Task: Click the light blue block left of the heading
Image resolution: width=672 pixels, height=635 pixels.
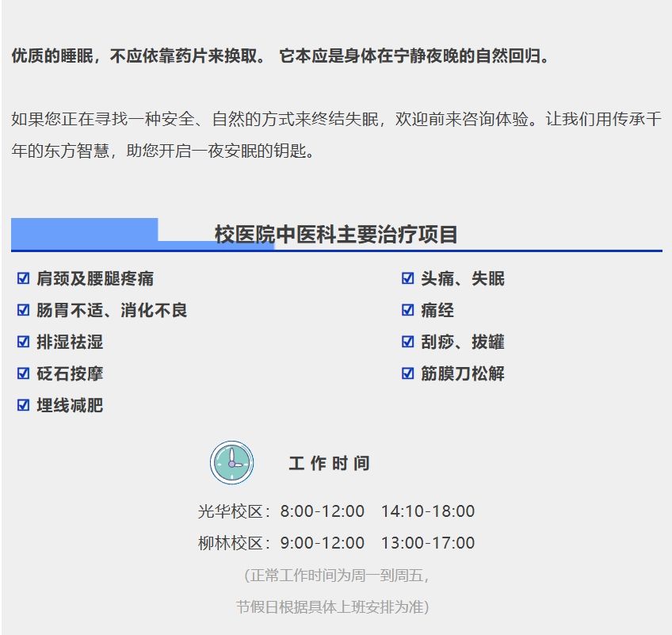Action: coord(84,230)
